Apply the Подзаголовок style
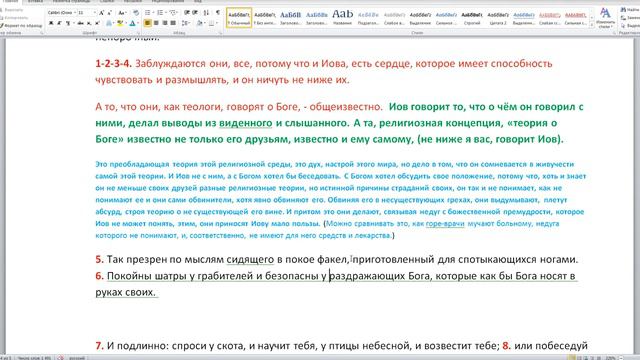This screenshot has width=640, height=360. coord(368,18)
